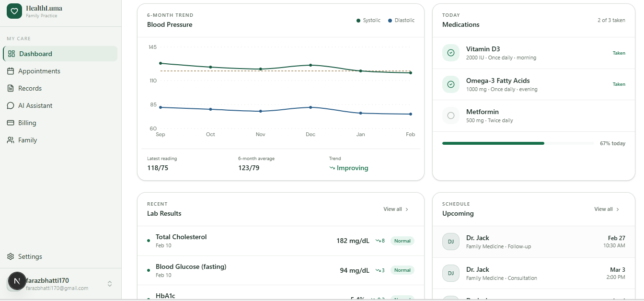Image resolution: width=644 pixels, height=301 pixels.
Task: Click chevron next to Lab Results View all
Action: click(x=407, y=209)
